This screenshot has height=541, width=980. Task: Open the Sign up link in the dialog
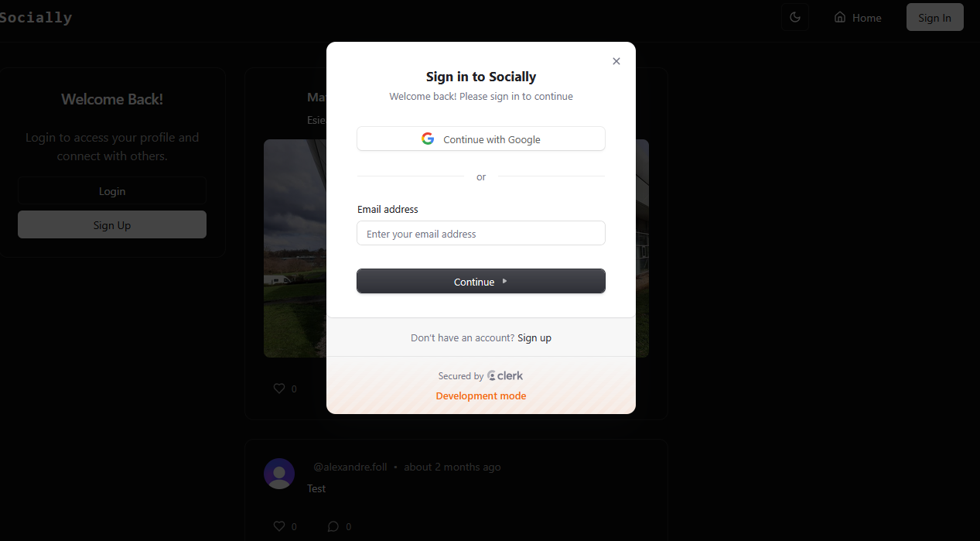pos(534,338)
